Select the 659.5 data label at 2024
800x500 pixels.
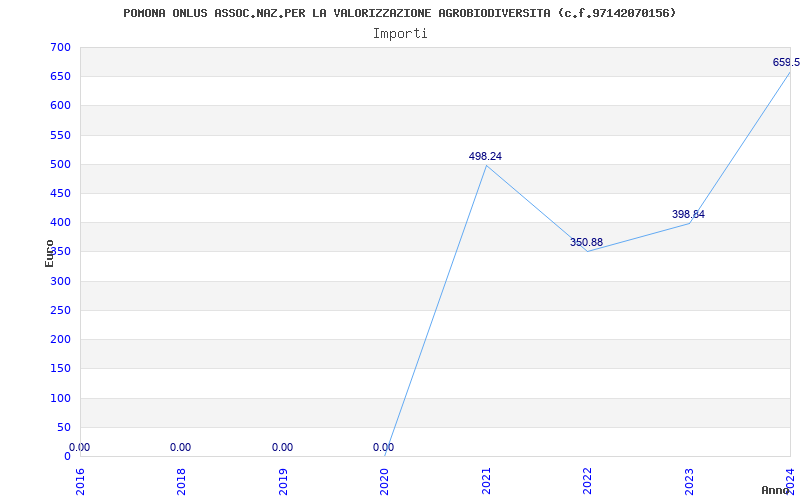click(786, 63)
